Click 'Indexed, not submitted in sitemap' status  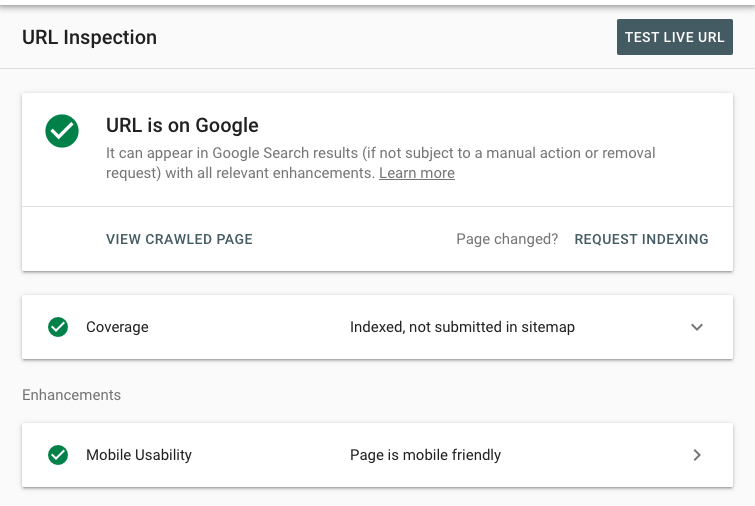pyautogui.click(x=462, y=327)
